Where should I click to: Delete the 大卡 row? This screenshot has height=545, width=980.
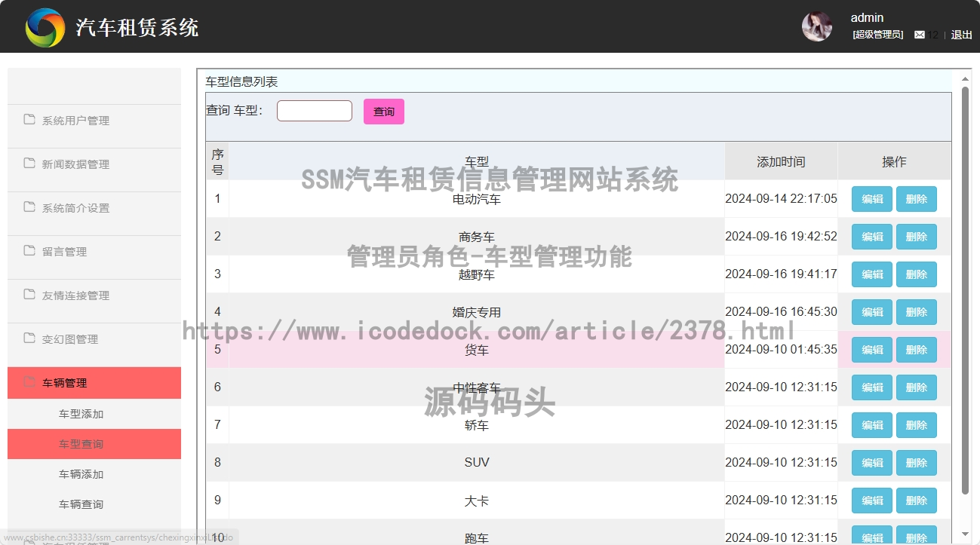tap(917, 501)
